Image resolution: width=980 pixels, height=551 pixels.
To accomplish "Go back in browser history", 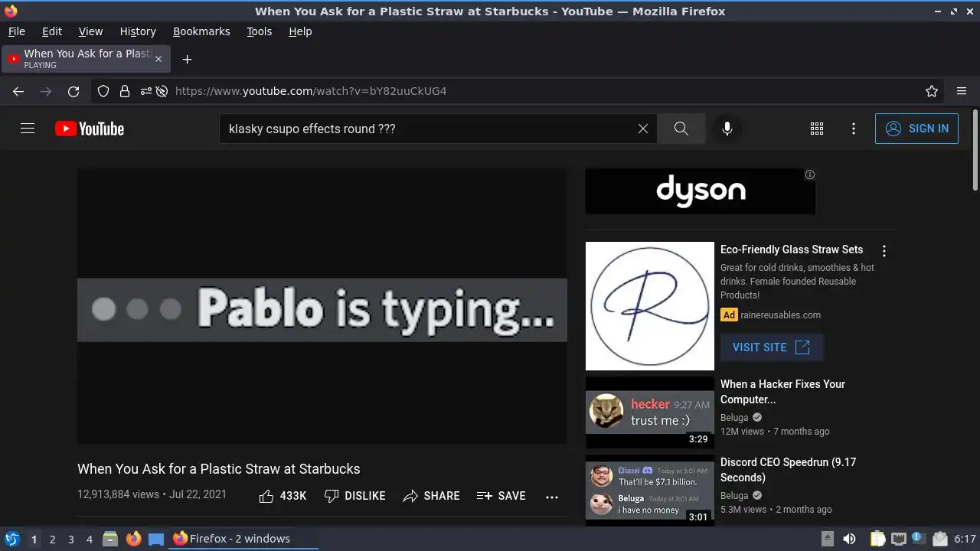I will (18, 91).
